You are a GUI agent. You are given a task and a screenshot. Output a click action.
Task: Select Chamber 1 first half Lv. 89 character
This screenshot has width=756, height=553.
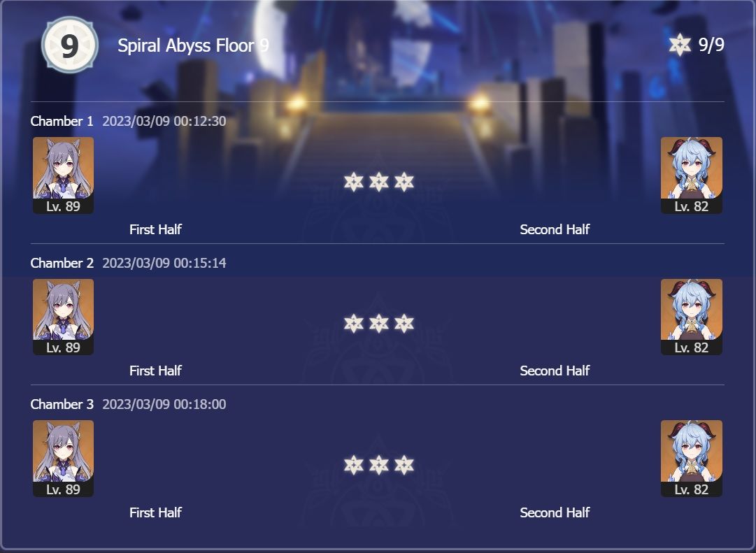click(63, 175)
